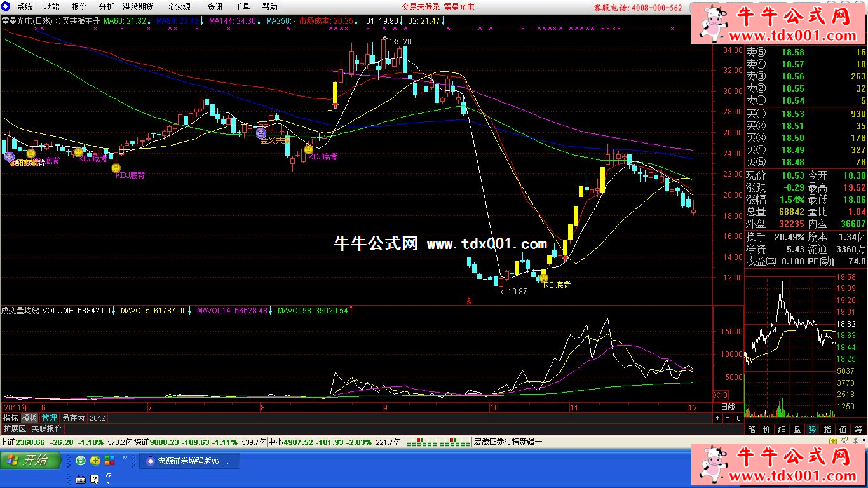Click the 关联报价 related quotes tab
Image resolution: width=868 pixels, height=488 pixels.
coord(47,429)
